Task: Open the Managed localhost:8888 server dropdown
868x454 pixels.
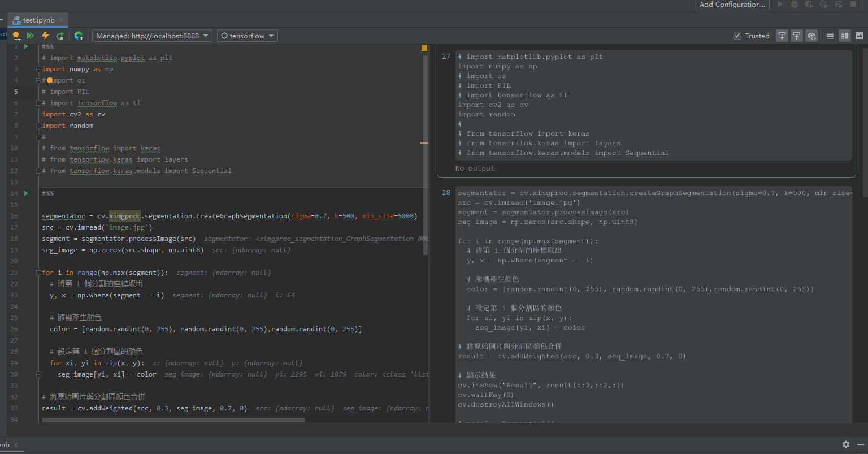Action: coord(152,36)
